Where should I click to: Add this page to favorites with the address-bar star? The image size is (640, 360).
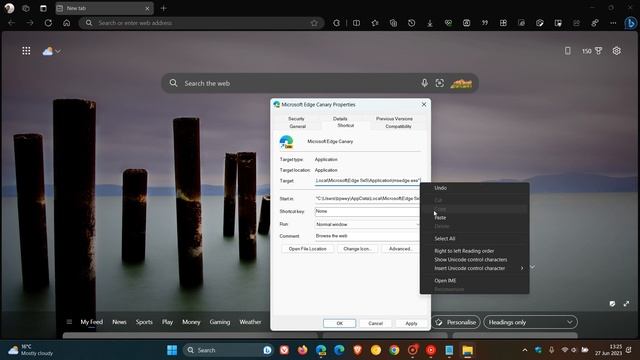(314, 23)
